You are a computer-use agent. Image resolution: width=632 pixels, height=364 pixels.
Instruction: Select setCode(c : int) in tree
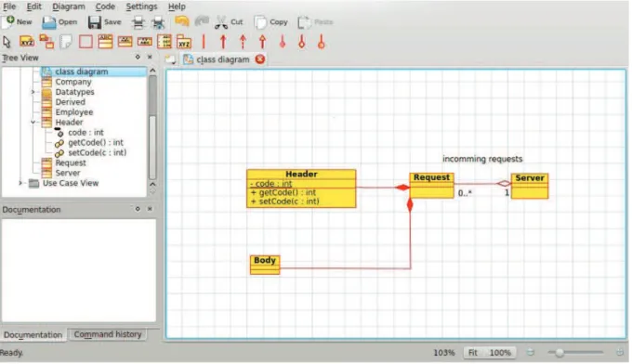click(x=98, y=152)
